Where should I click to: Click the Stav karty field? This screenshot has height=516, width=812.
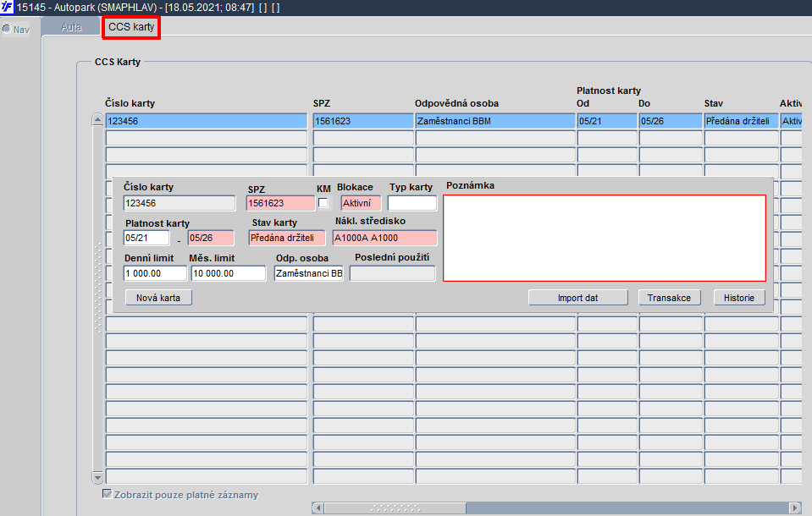coord(287,238)
